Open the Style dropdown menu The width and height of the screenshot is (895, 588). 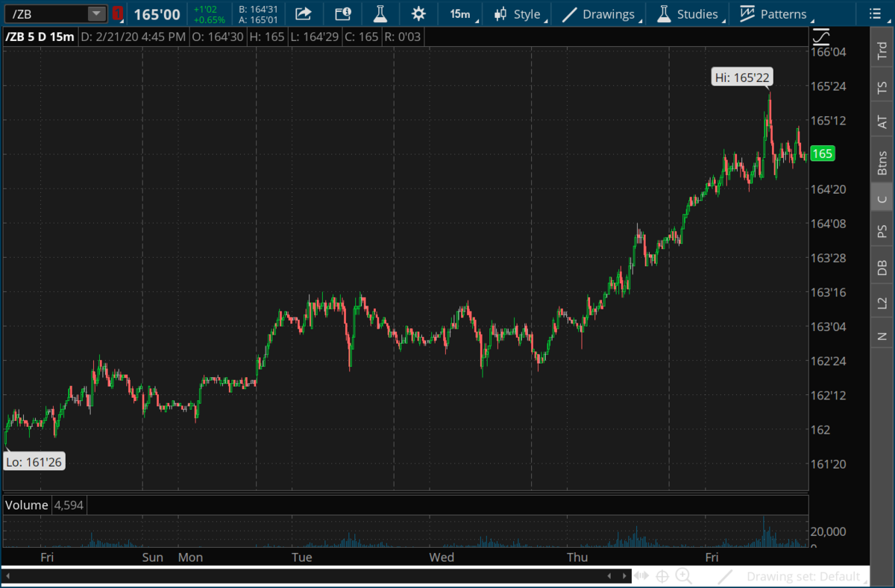point(520,14)
